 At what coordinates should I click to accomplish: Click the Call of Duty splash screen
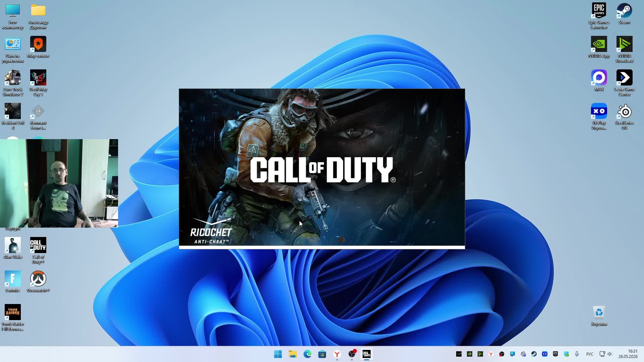click(x=322, y=169)
